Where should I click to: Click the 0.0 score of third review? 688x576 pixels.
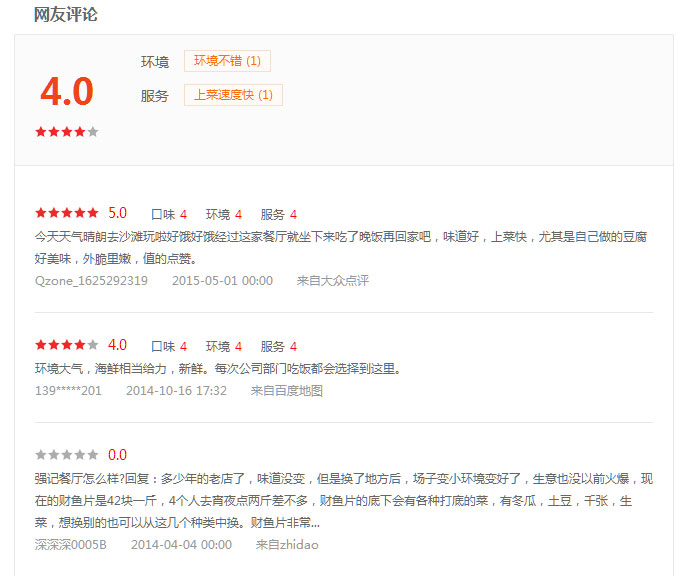118,455
